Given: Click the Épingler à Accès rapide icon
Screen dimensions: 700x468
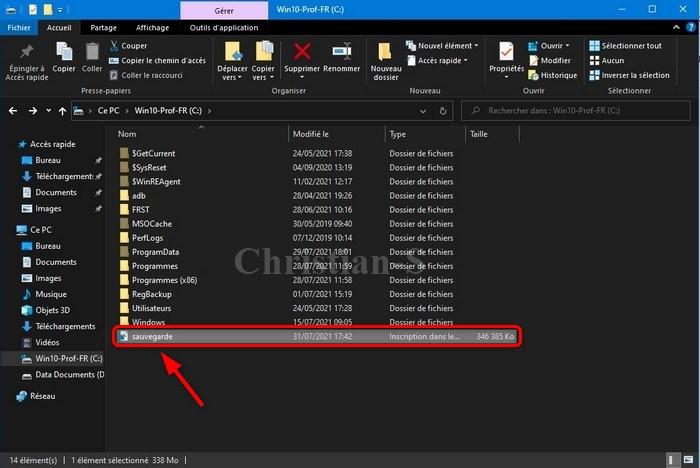Looking at the screenshot, I should [x=26, y=52].
